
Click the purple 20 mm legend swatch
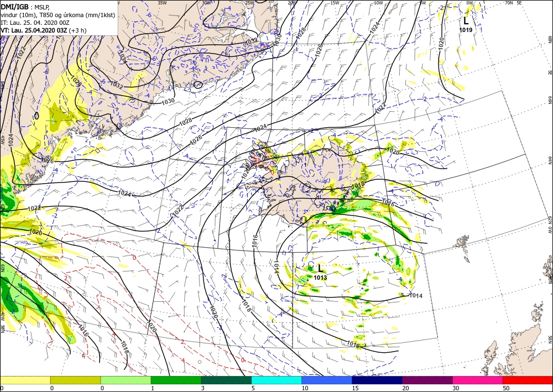[x=427, y=380]
